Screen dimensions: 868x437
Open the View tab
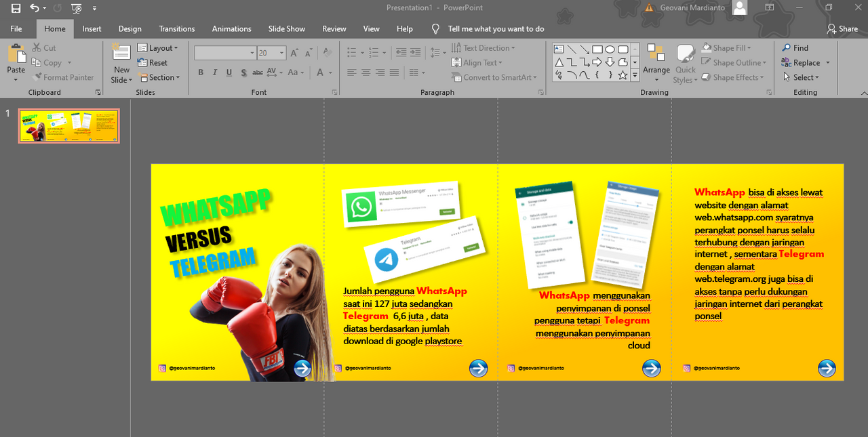372,29
